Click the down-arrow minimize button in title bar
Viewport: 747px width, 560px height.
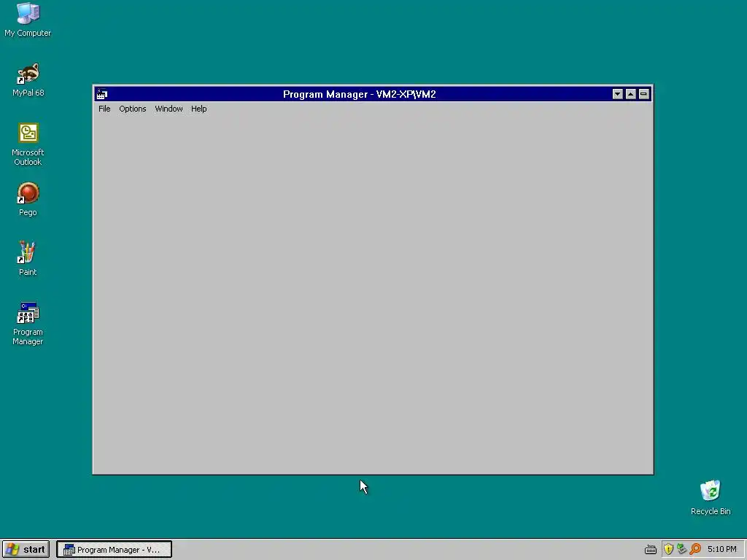(x=617, y=94)
